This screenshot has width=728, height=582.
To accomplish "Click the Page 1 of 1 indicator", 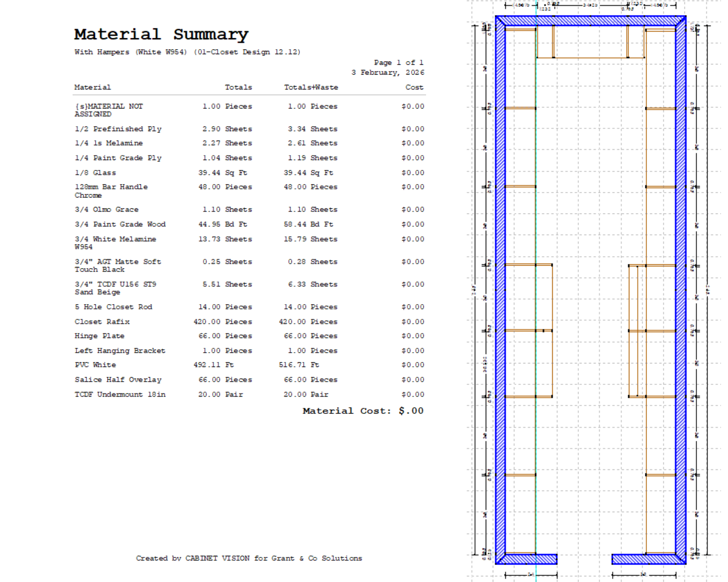I will (399, 63).
